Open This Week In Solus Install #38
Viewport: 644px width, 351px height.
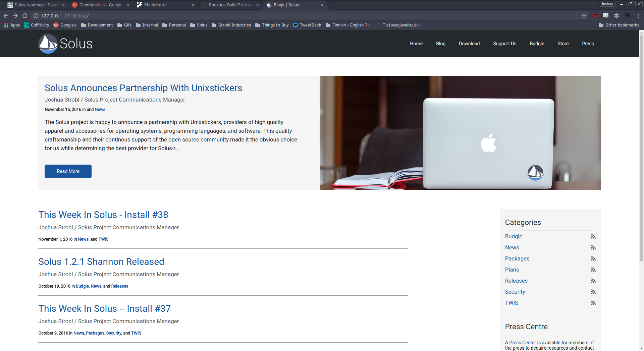(x=103, y=215)
